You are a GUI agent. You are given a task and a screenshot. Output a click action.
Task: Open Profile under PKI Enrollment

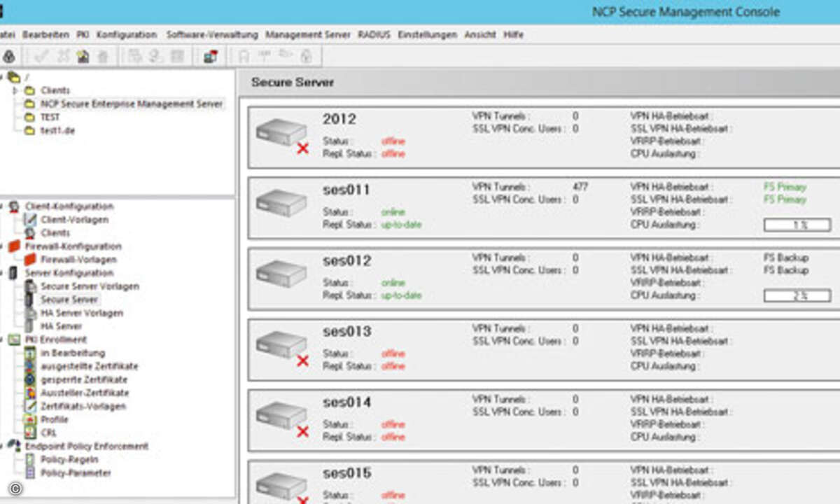(55, 419)
